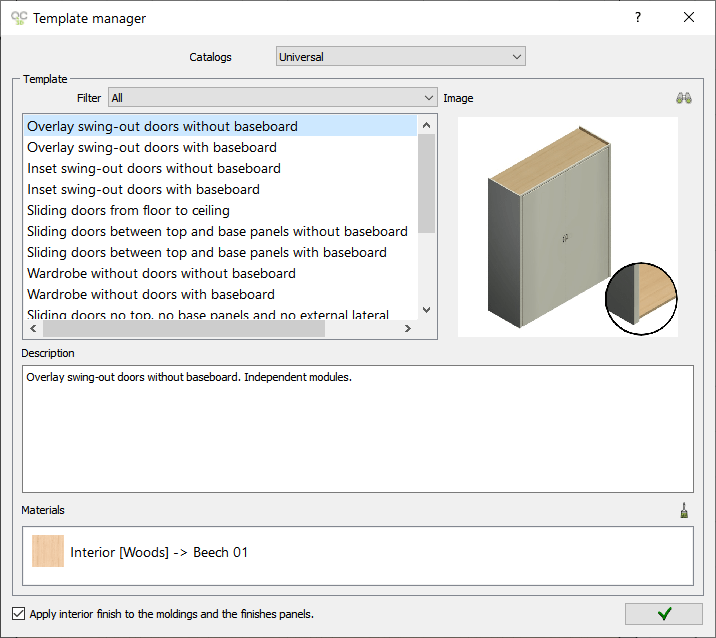
Task: Click the binoculars search icon
Action: [684, 98]
